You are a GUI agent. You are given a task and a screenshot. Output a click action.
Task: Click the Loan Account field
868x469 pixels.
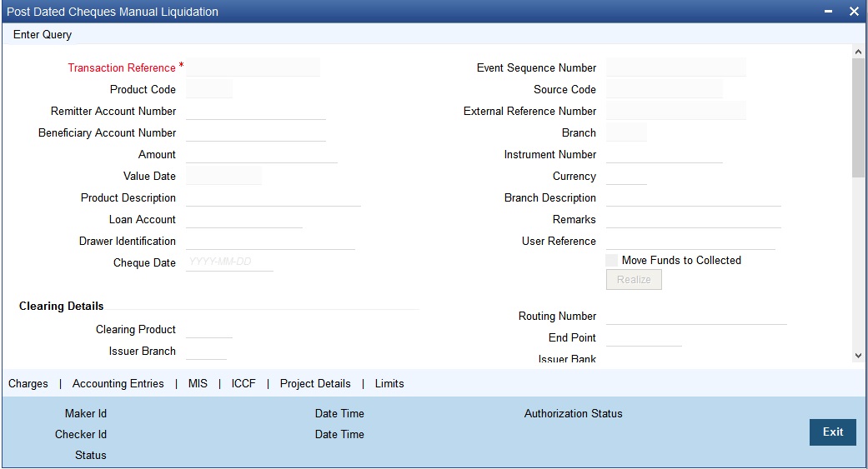coord(244,219)
